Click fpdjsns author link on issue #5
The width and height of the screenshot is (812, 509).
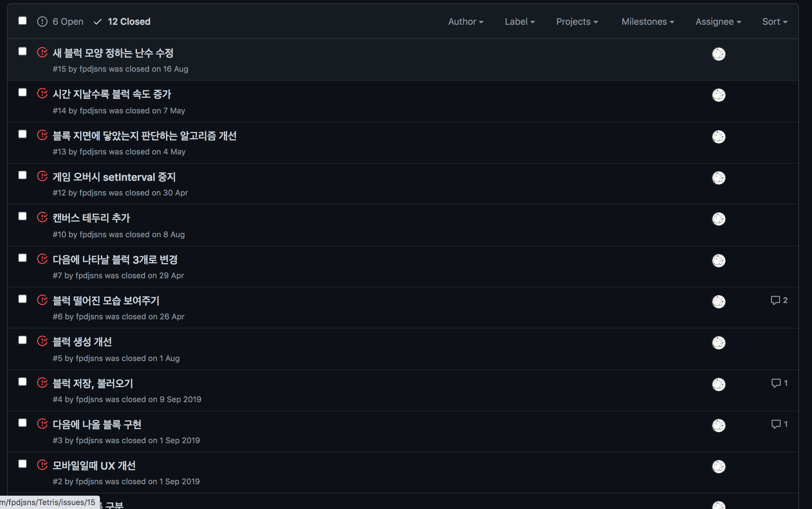click(89, 358)
